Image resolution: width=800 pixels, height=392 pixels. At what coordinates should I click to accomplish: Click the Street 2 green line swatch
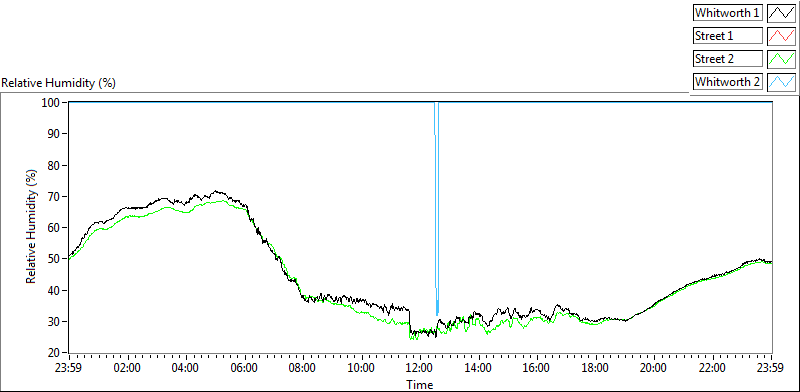(781, 59)
